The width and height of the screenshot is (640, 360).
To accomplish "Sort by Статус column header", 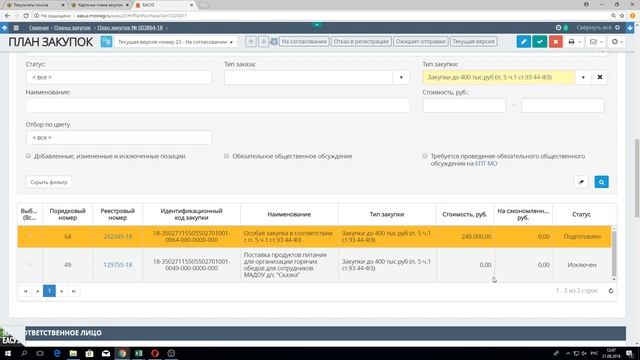I will (581, 214).
